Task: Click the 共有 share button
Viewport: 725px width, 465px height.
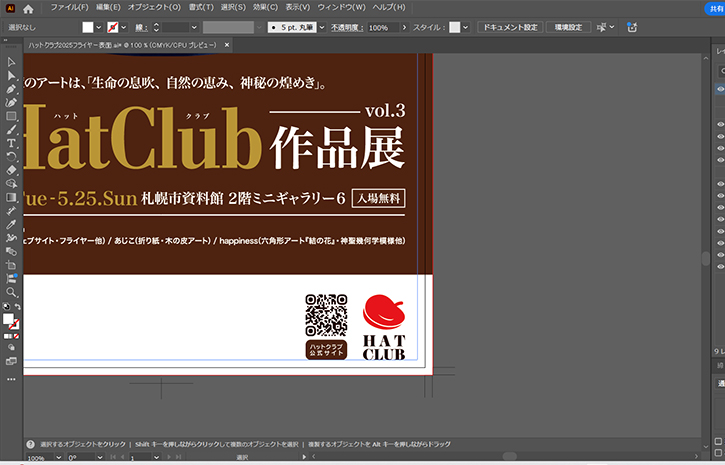Action: [716, 8]
